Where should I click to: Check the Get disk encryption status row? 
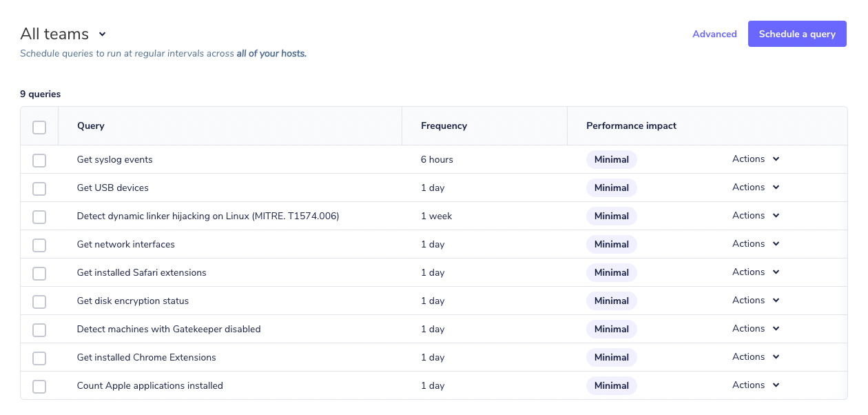tap(39, 301)
